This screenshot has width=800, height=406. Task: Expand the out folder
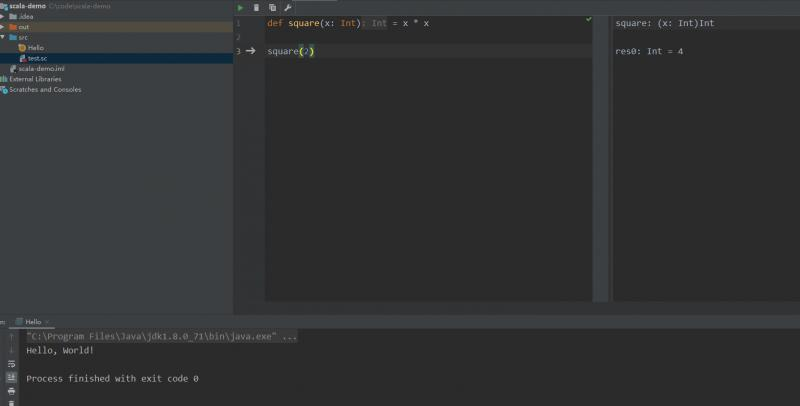[x=3, y=27]
